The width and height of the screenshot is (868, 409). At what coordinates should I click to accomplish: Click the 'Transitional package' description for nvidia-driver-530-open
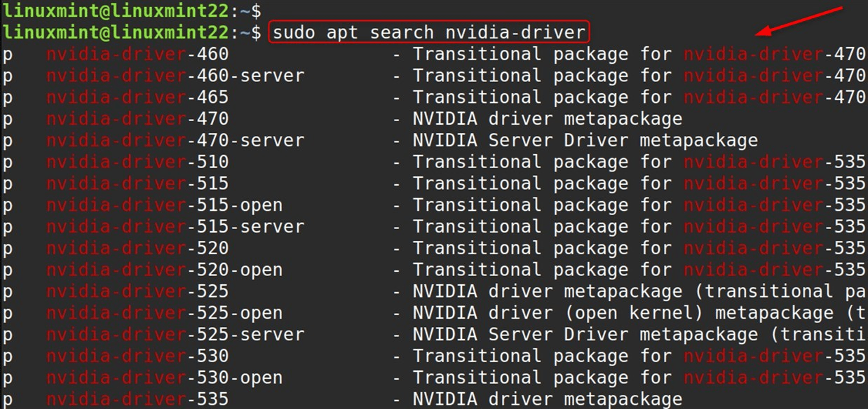[639, 378]
